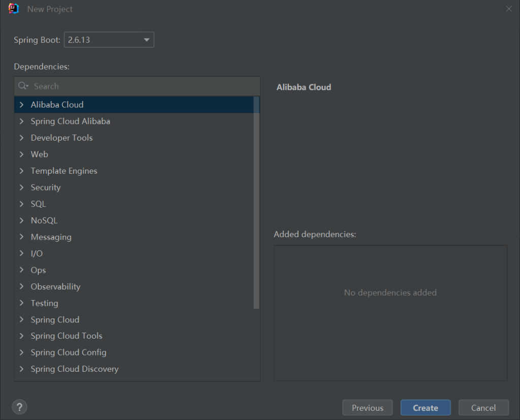Expand the Testing category chevron
Image resolution: width=520 pixels, height=420 pixels.
click(21, 303)
